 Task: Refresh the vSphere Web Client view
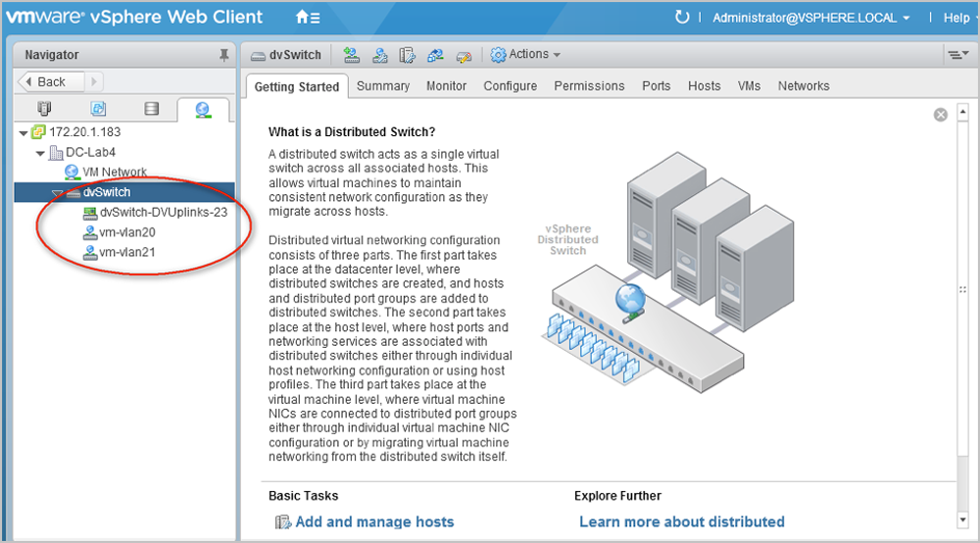click(682, 18)
